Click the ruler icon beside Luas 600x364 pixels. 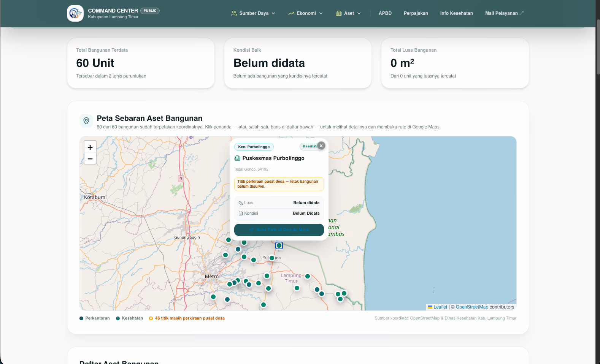click(x=241, y=203)
